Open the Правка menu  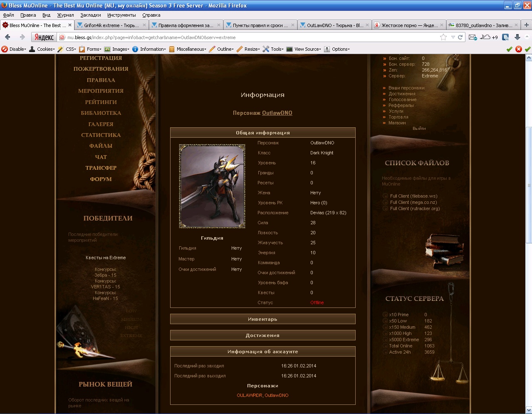(x=28, y=15)
